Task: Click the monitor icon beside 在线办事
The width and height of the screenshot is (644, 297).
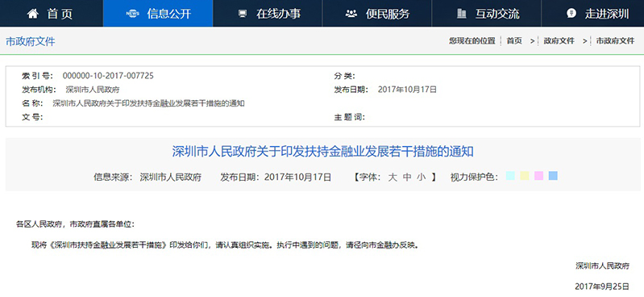Action: pos(243,14)
